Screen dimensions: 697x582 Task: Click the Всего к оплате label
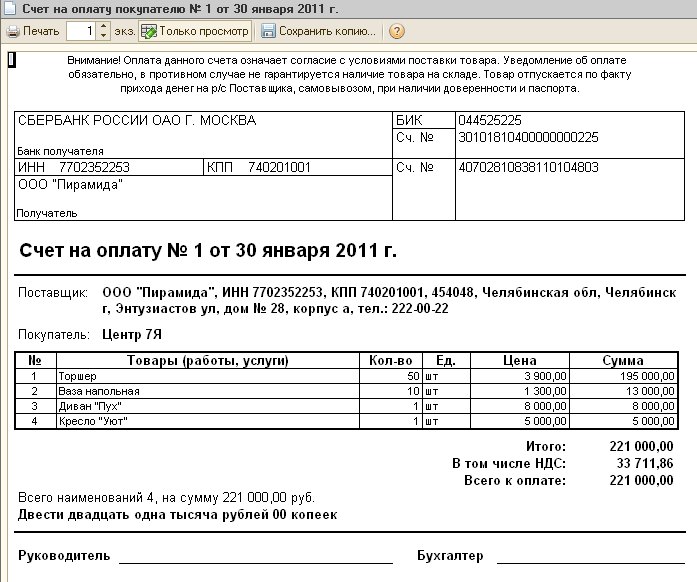pos(515,481)
